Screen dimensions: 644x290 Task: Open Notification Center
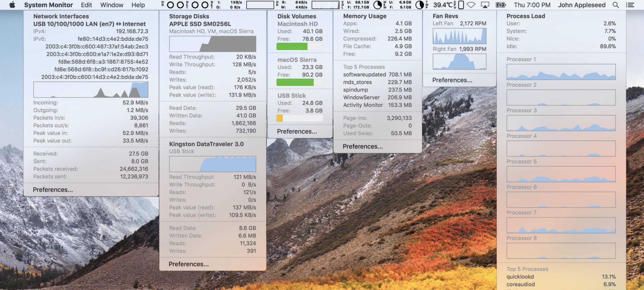click(630, 5)
